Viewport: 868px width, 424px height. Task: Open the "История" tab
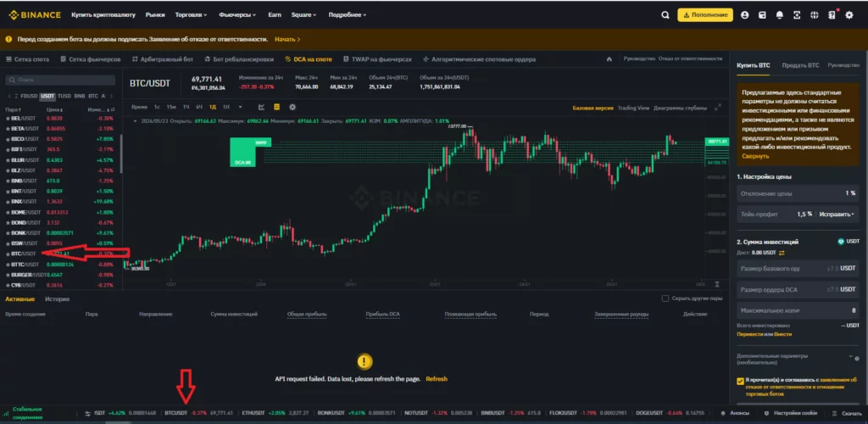[57, 299]
